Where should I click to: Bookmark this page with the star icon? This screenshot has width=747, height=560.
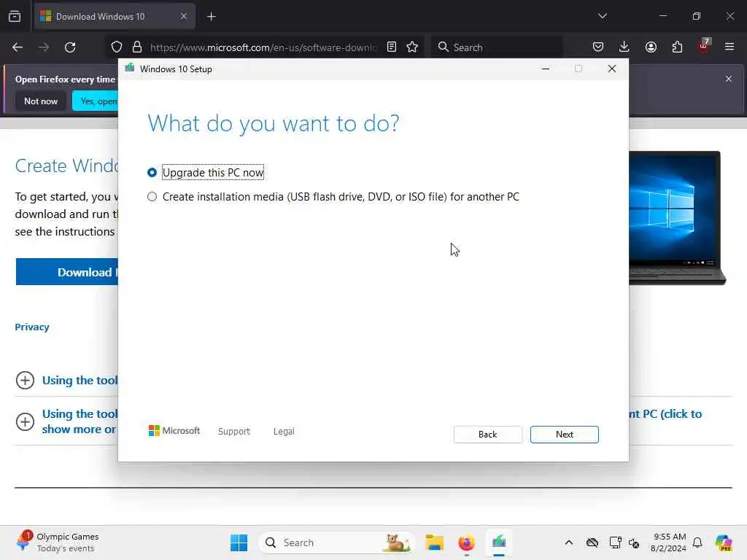click(412, 47)
